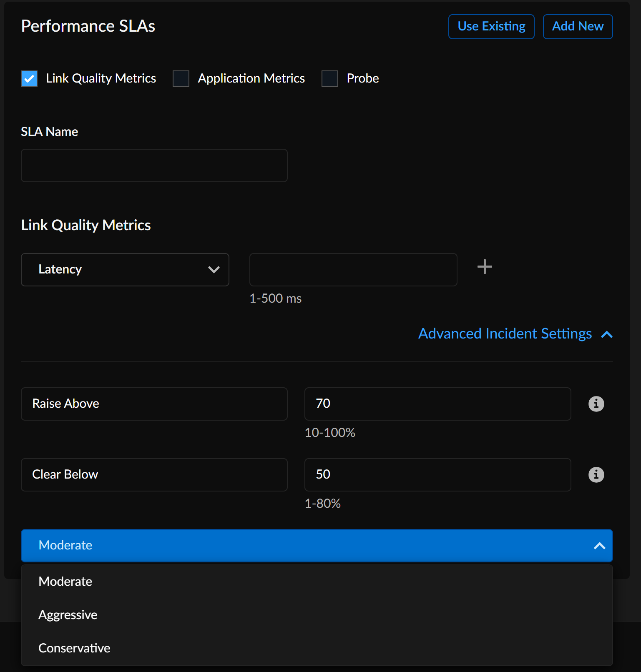Uncheck the Link Quality Metrics checkbox
Screen dimensions: 641x672
coord(29,79)
